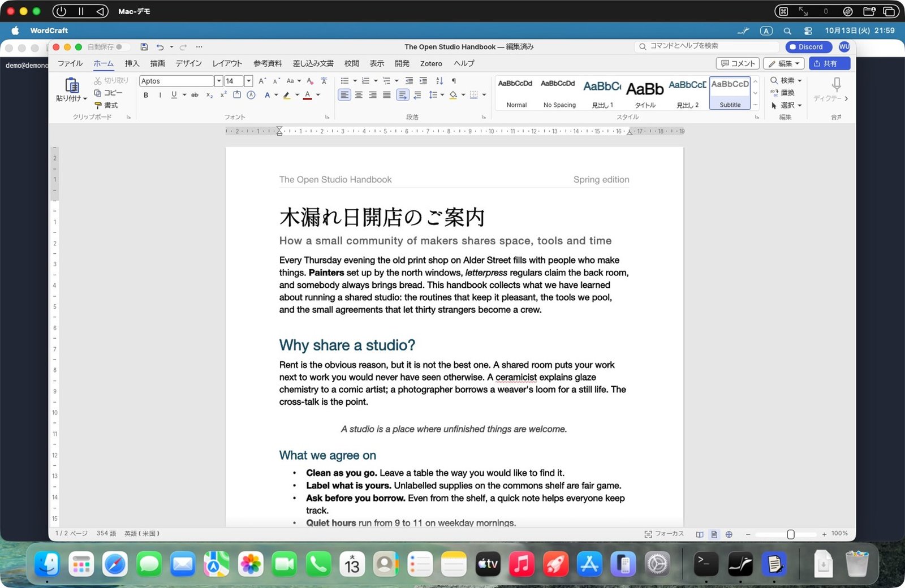Click the sort A-Z icon
The width and height of the screenshot is (905, 588).
pyautogui.click(x=439, y=81)
